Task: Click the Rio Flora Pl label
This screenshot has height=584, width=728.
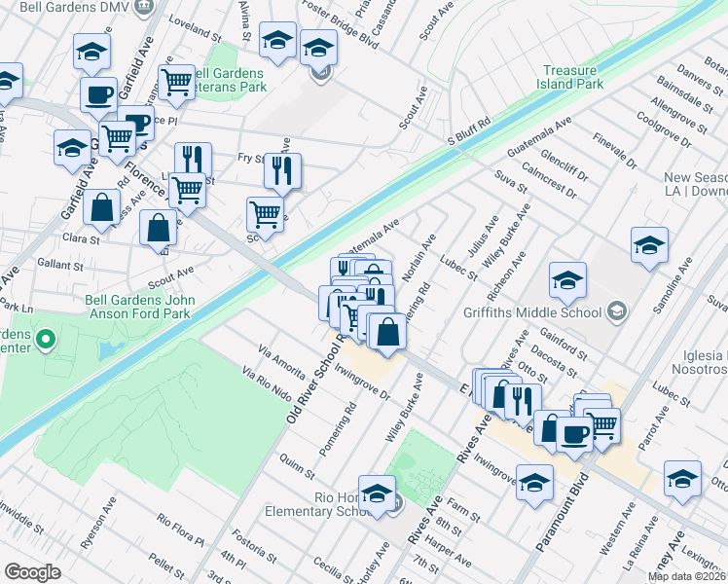Action: click(180, 530)
